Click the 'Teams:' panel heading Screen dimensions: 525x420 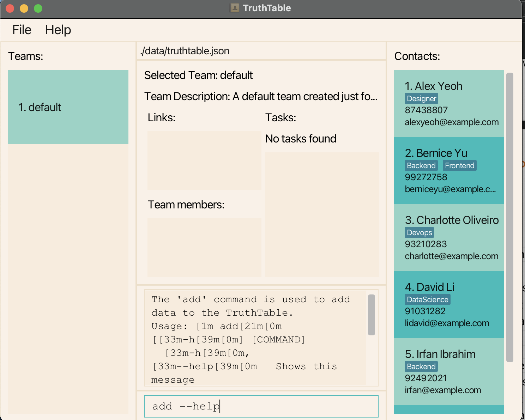pos(25,56)
